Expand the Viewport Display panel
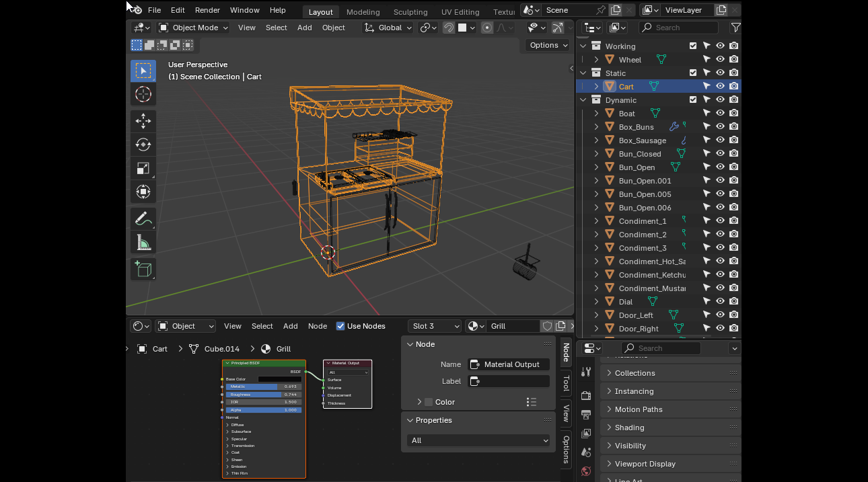Screen dimensions: 868x482 [645, 464]
